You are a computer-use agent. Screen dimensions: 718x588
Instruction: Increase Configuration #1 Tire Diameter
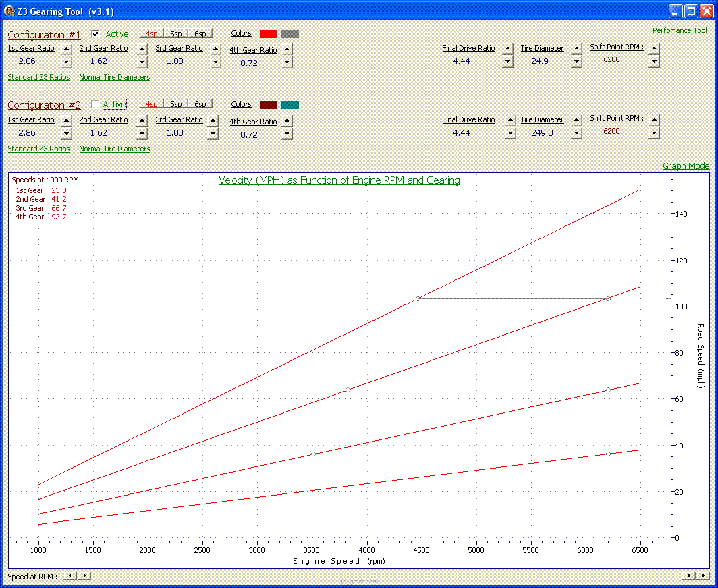click(x=576, y=49)
